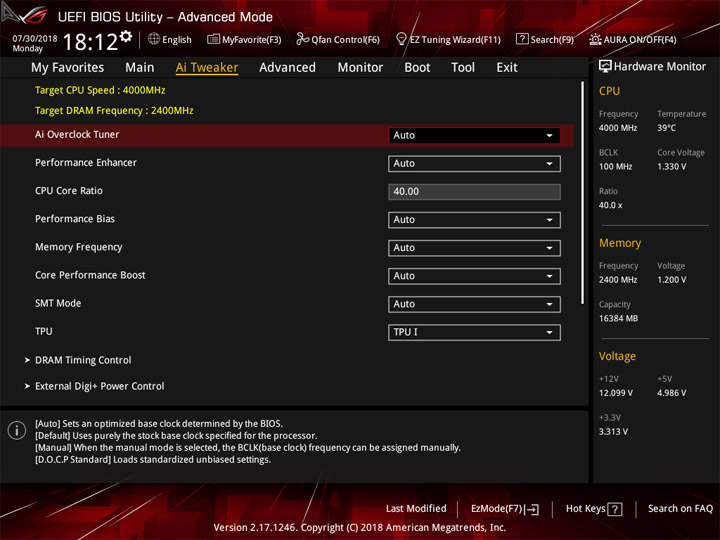Click the MyFavorite(F3) list icon
Viewport: 720px width, 540px height.
point(213,39)
